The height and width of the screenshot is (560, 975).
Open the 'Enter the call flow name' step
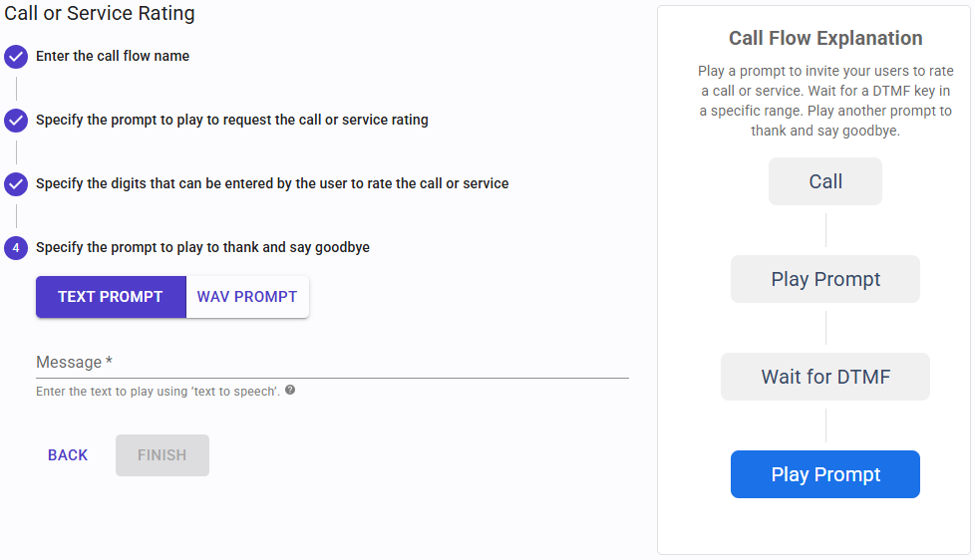click(113, 57)
